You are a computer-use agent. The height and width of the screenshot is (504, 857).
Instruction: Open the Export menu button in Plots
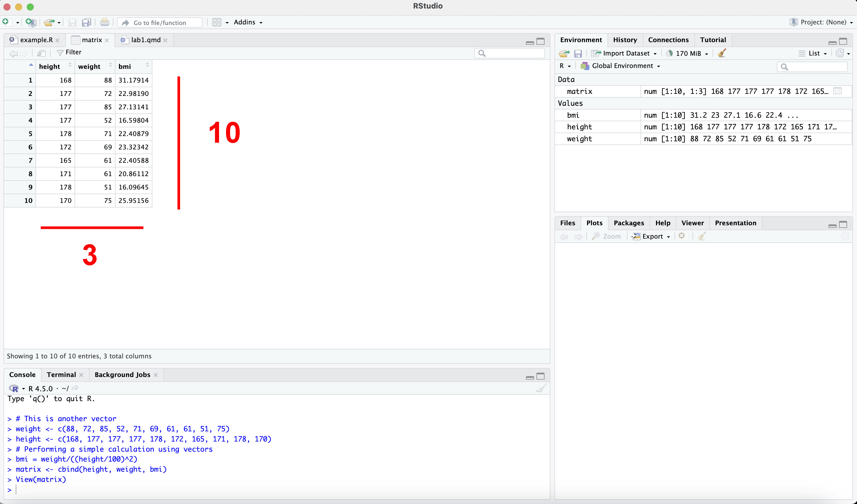651,236
